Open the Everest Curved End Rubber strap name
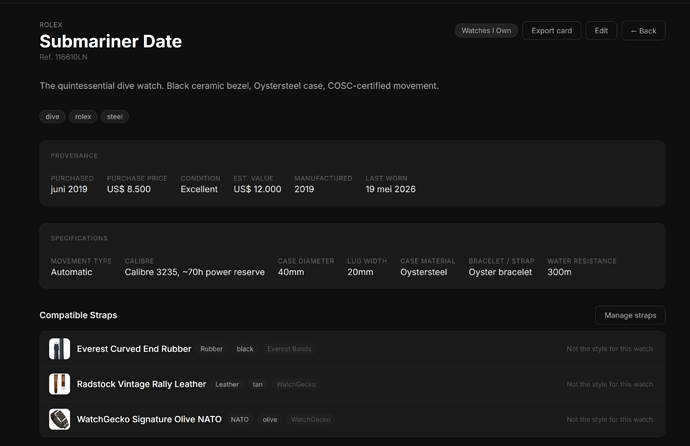 click(134, 349)
